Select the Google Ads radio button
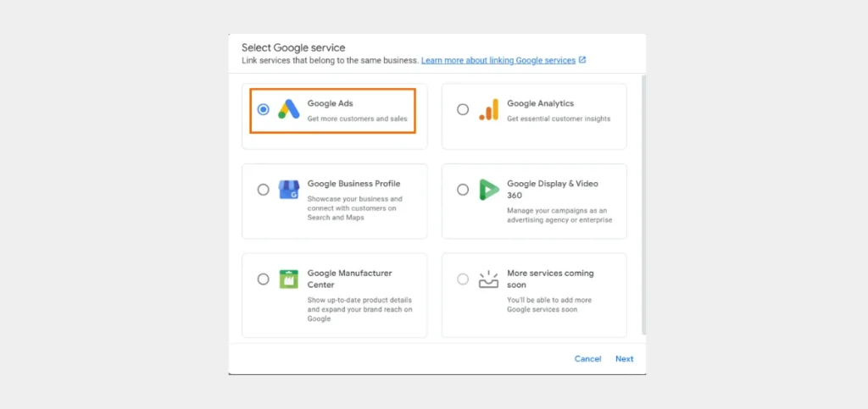 click(x=264, y=109)
